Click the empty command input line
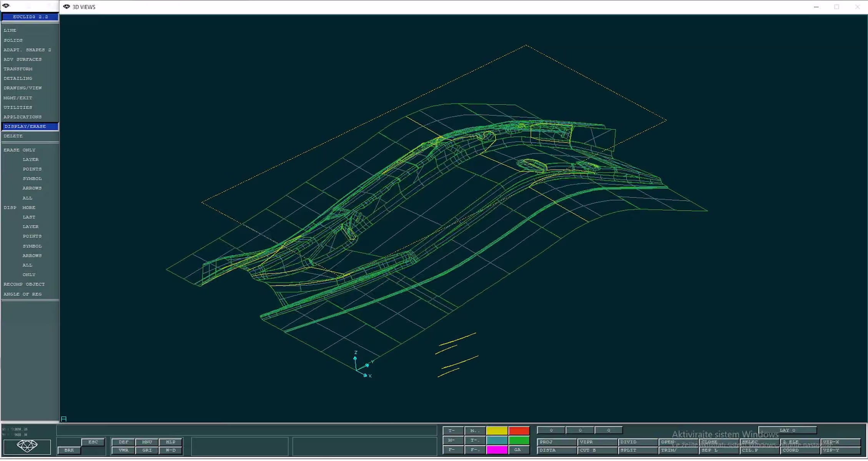Screen dimensions: 868x461 coord(246,431)
